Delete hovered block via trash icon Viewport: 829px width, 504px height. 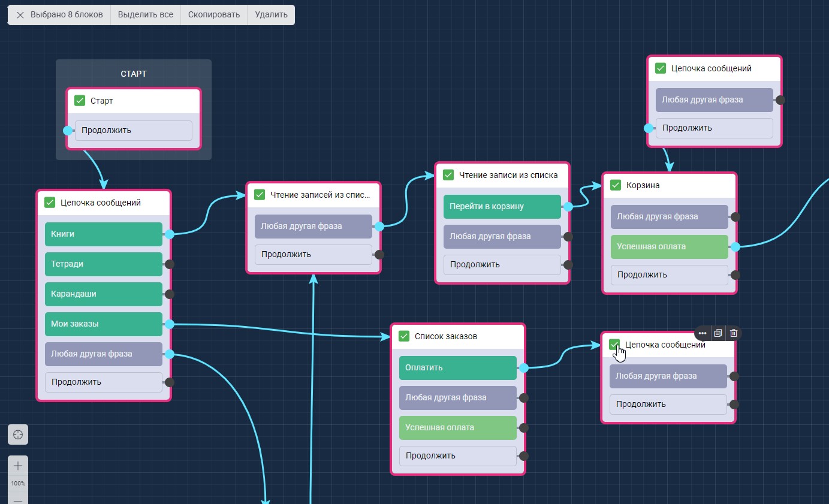[733, 333]
